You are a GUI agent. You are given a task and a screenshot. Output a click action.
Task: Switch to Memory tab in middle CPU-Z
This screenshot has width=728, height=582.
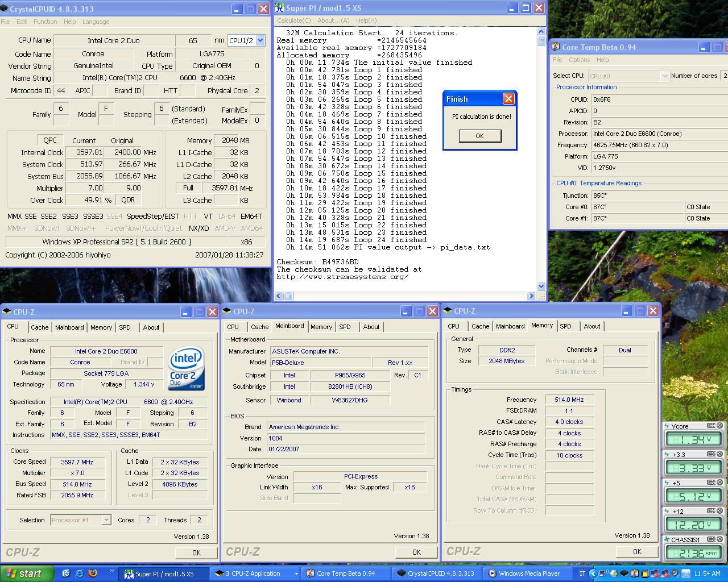(x=321, y=327)
